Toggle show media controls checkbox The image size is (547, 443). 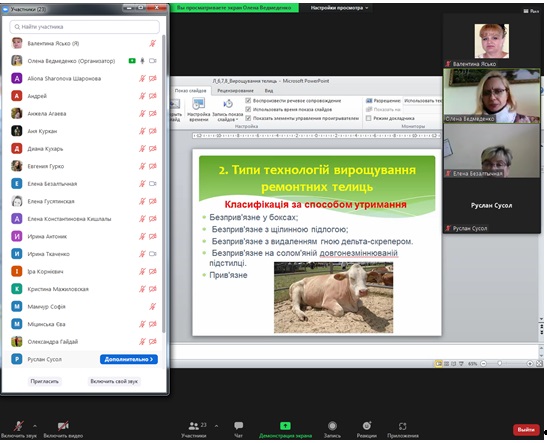[248, 118]
